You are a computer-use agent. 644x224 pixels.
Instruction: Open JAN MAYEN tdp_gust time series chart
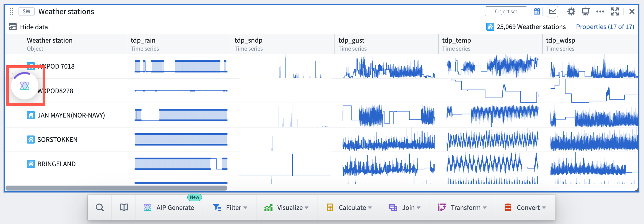388,115
